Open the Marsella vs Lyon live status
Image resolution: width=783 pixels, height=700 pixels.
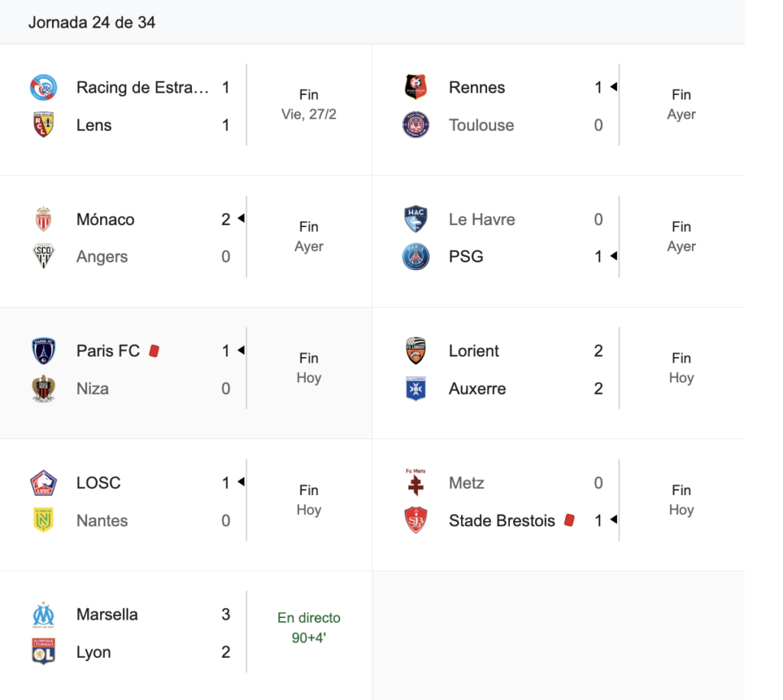[x=309, y=627]
